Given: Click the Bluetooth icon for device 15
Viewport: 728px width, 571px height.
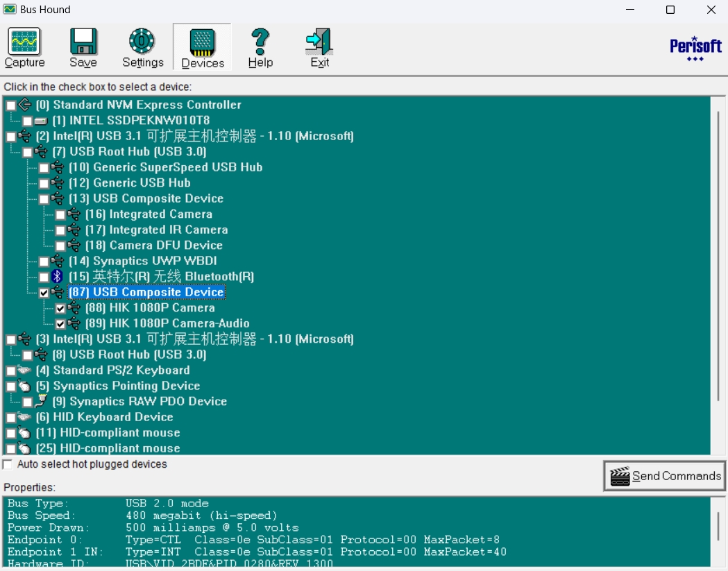Looking at the screenshot, I should tap(58, 277).
